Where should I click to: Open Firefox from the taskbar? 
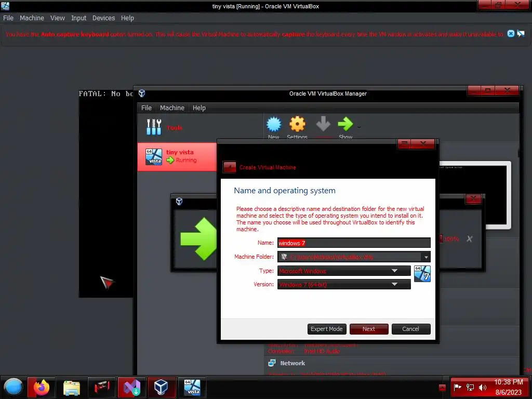[x=42, y=387]
